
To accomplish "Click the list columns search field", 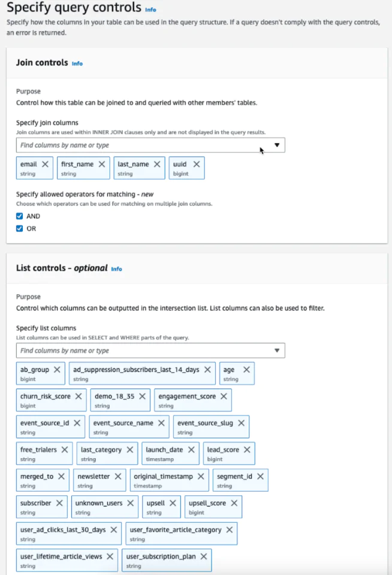I will point(120,350).
